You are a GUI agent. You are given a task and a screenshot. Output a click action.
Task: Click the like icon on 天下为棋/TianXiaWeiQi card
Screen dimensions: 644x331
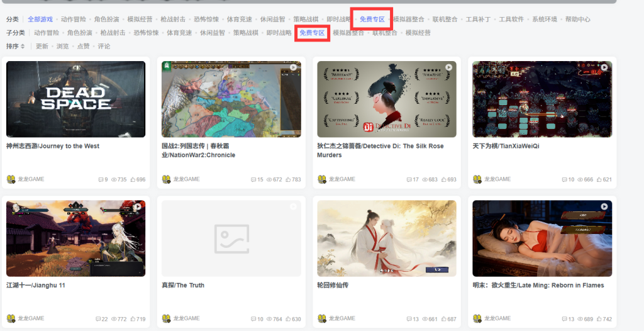click(x=599, y=180)
